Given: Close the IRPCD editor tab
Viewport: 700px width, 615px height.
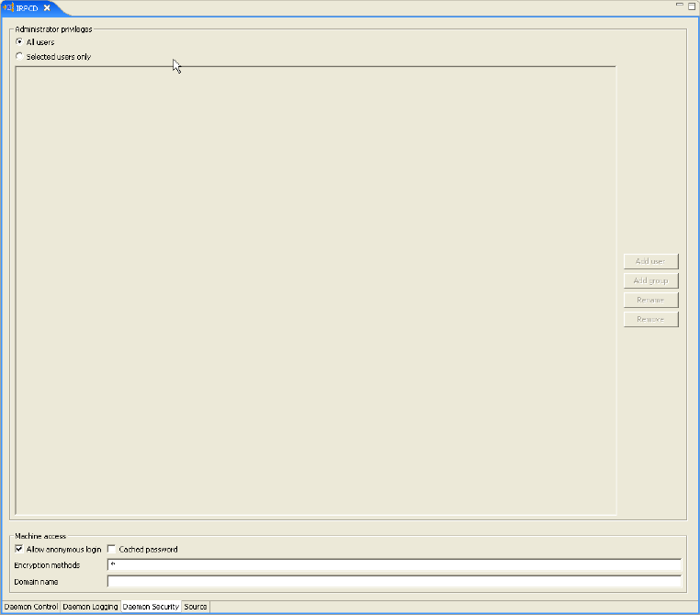Looking at the screenshot, I should 47,7.
